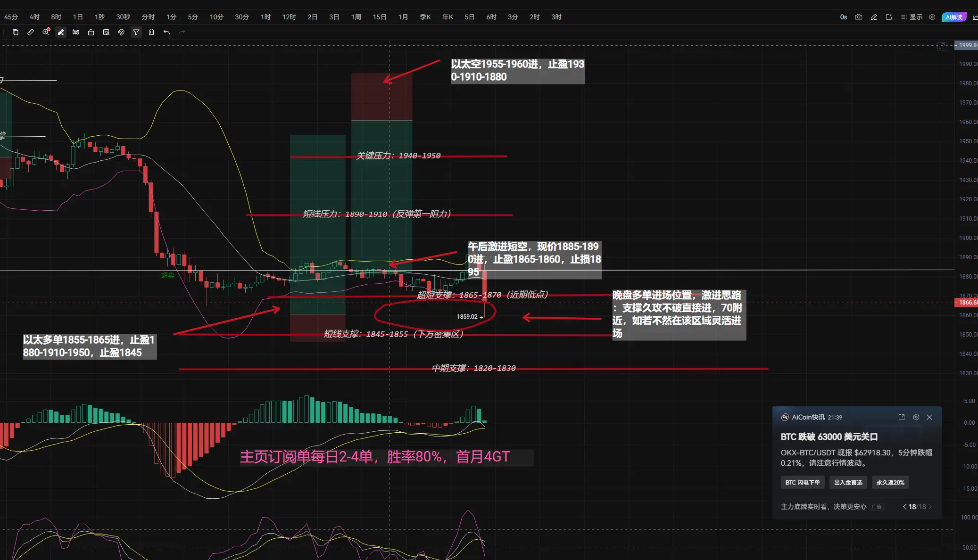The width and height of the screenshot is (978, 560).
Task: Choose the 3分 timeframe
Action: tap(513, 17)
